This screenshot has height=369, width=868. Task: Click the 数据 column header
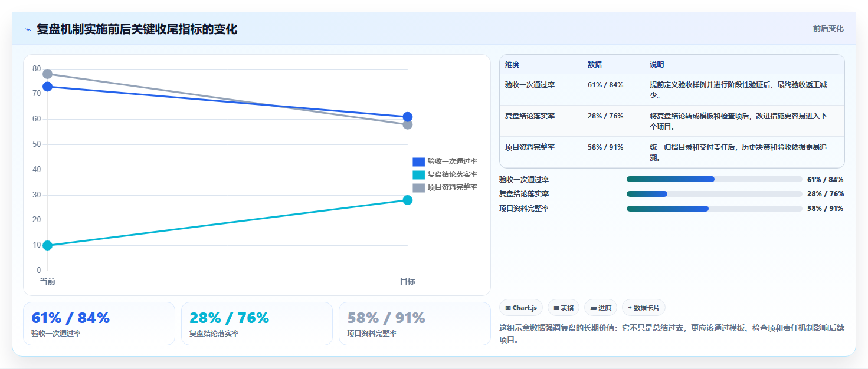[595, 65]
